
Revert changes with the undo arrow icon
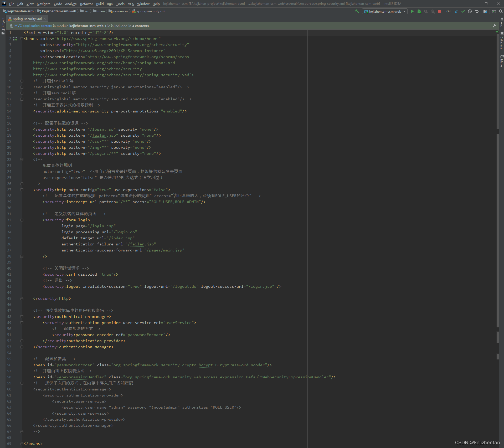click(x=477, y=11)
